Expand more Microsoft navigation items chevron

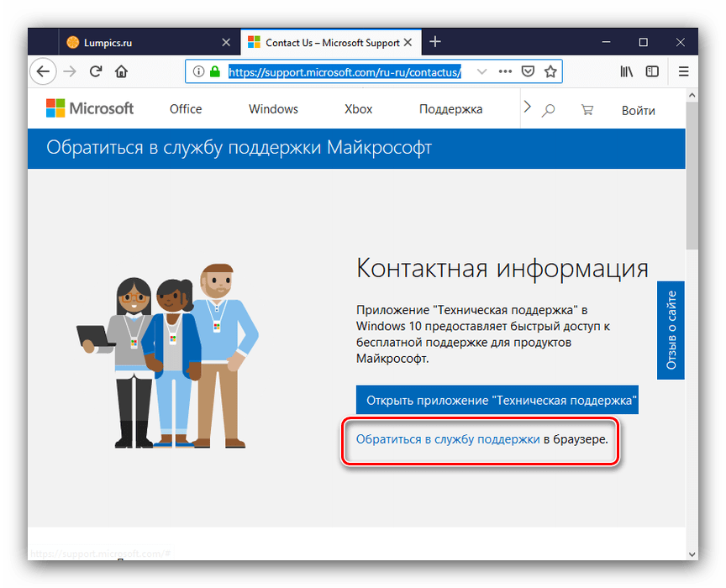(x=528, y=107)
